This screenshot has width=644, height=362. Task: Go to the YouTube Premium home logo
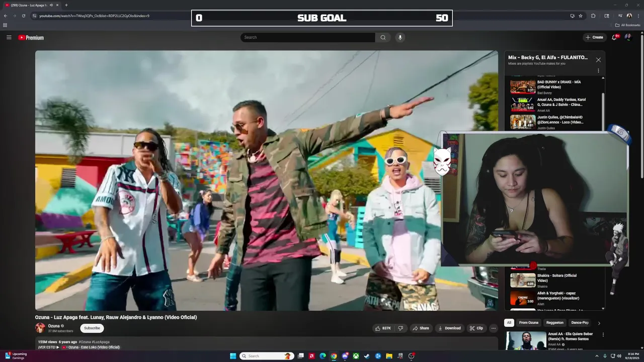tap(31, 38)
